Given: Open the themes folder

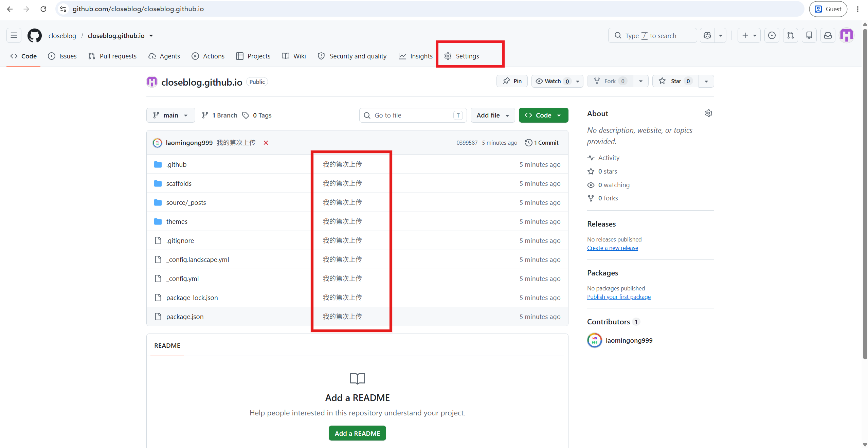Looking at the screenshot, I should click(177, 221).
